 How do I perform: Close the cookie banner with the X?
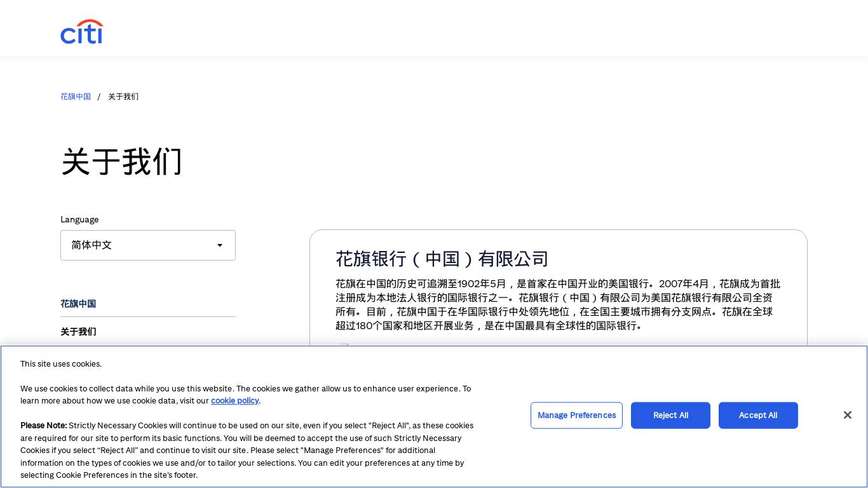pos(847,415)
